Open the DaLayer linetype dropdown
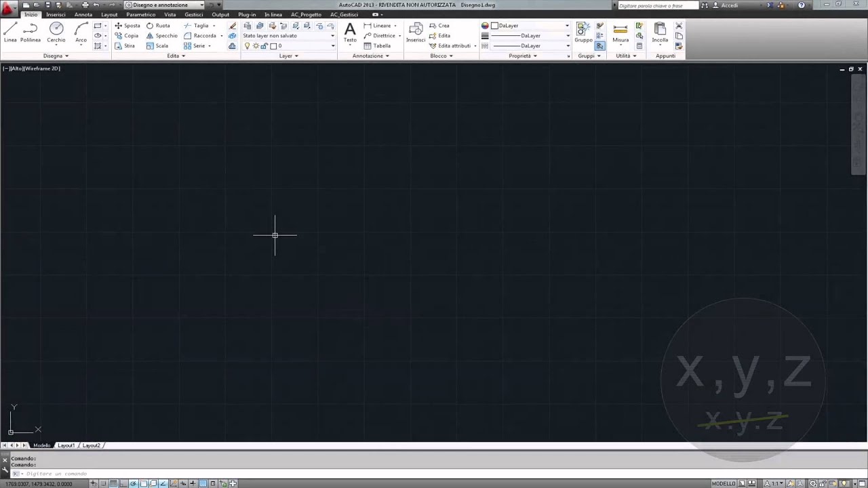Image resolution: width=868 pixels, height=488 pixels. click(530, 46)
